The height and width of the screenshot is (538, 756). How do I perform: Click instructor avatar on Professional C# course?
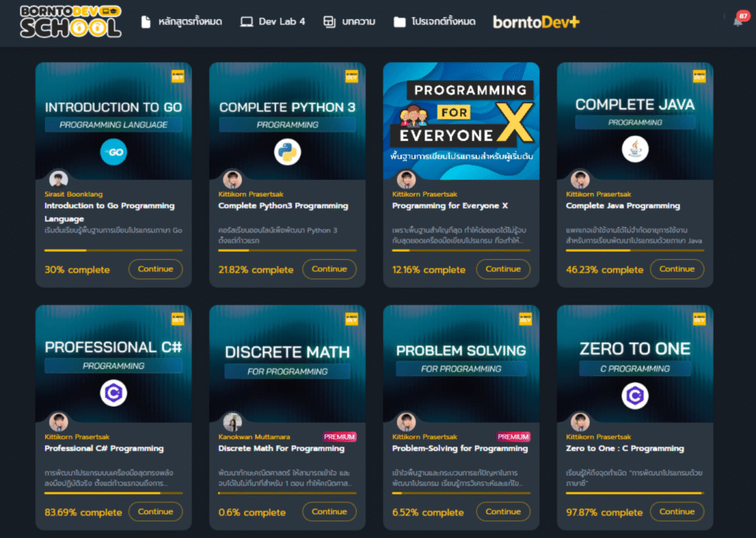click(58, 422)
